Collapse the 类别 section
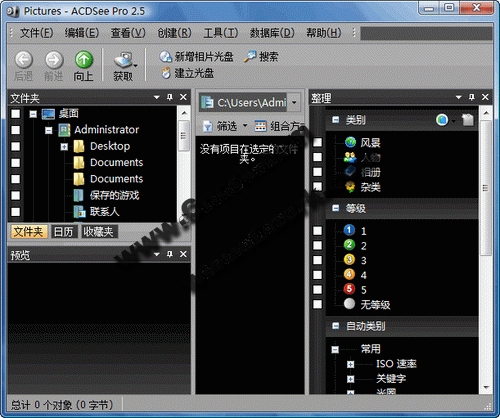The height and width of the screenshot is (418, 500). 336,120
